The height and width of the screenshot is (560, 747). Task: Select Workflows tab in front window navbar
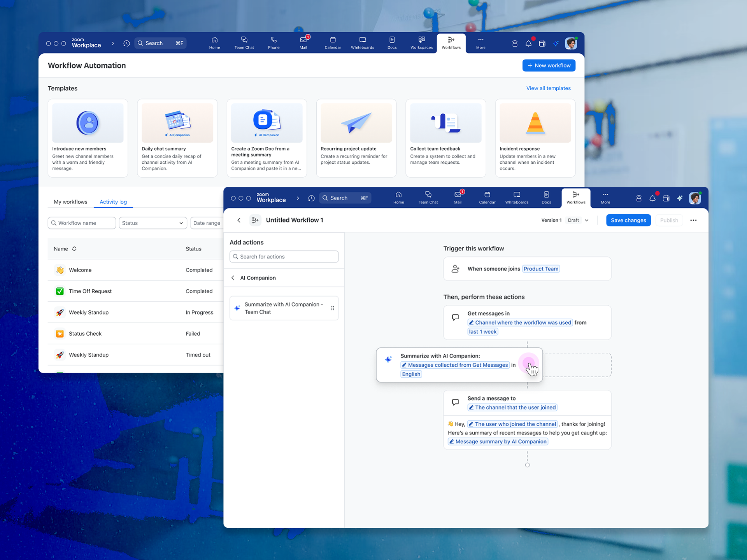(576, 198)
